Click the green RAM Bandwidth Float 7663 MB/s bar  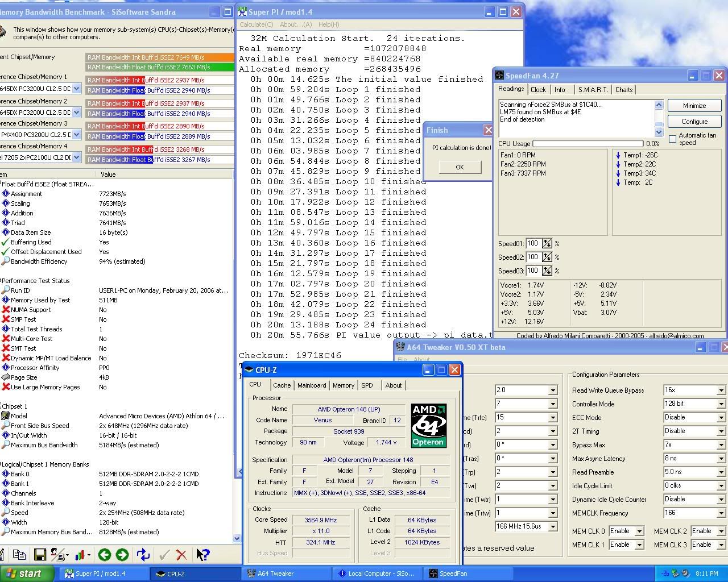[160, 67]
